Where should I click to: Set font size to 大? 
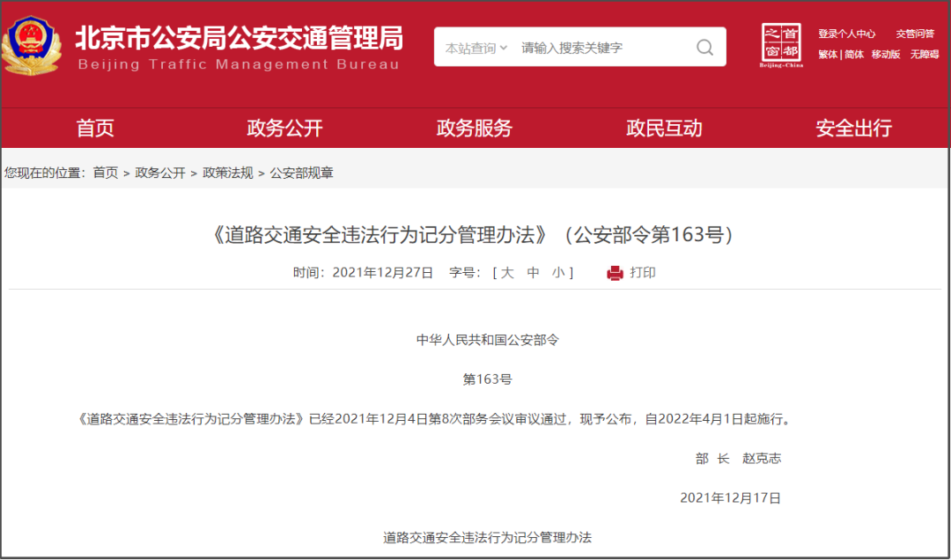[x=508, y=273]
